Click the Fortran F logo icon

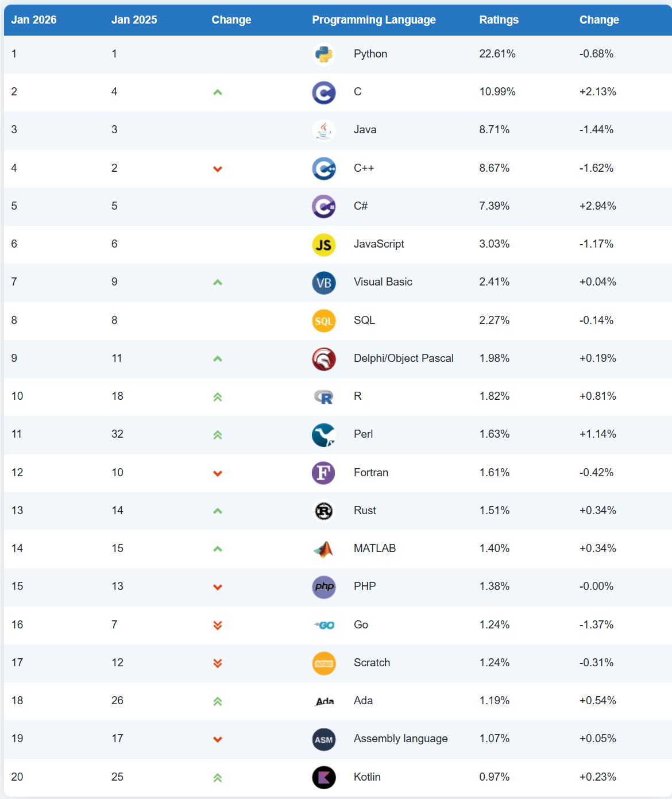tap(323, 473)
